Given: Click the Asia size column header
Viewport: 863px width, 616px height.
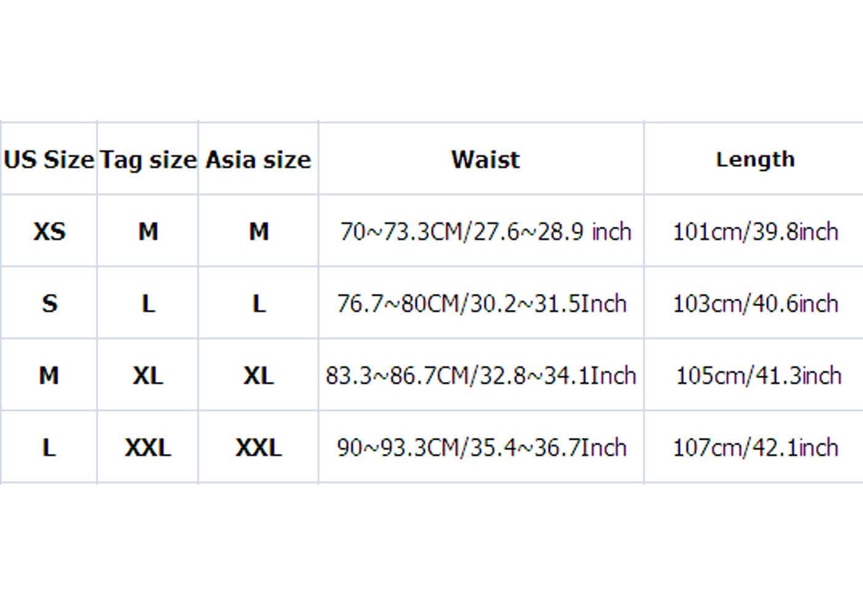Looking at the screenshot, I should click(x=258, y=160).
